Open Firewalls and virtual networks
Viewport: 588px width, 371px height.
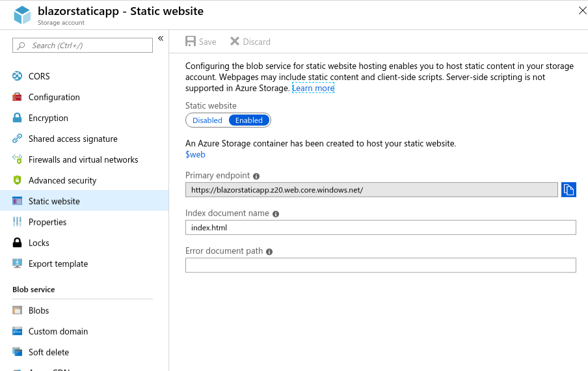[x=84, y=159]
